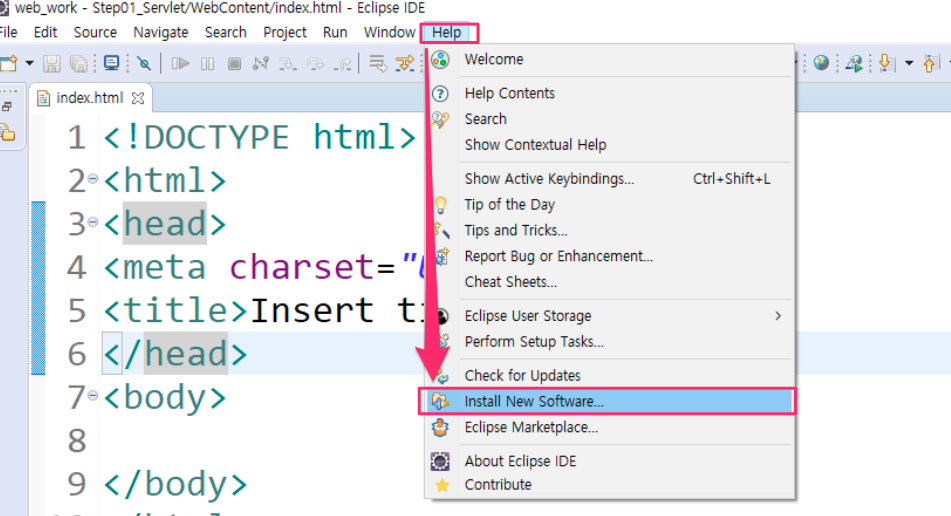
Task: Open the New wizard dropdown arrow
Action: pos(29,63)
